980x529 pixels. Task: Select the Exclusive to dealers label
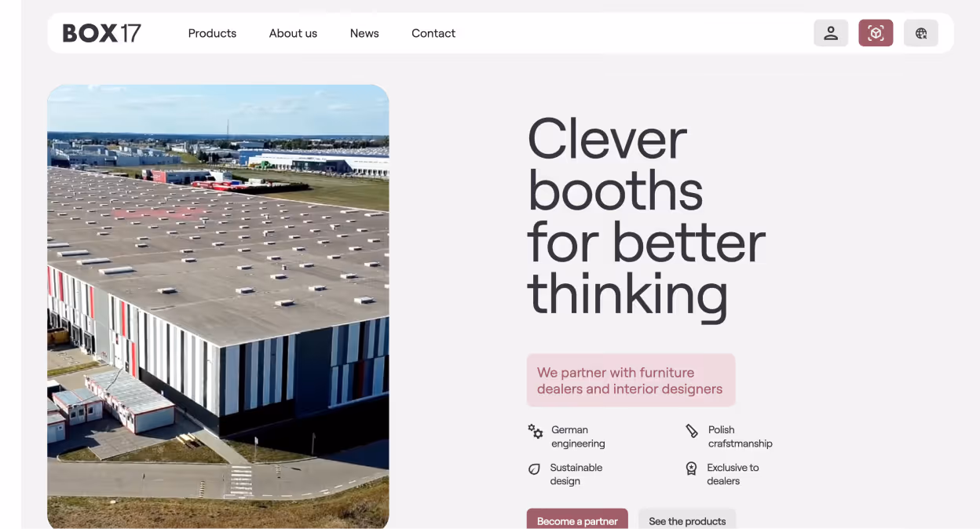(x=733, y=474)
